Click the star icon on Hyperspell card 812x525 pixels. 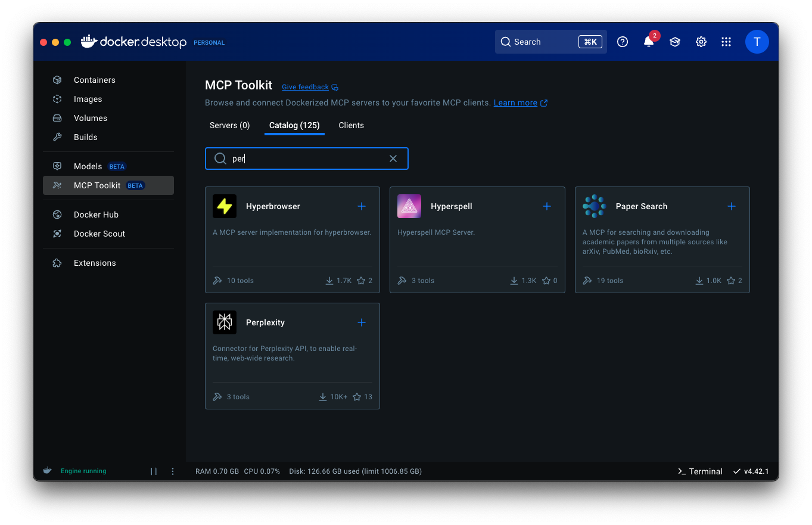[x=546, y=281]
